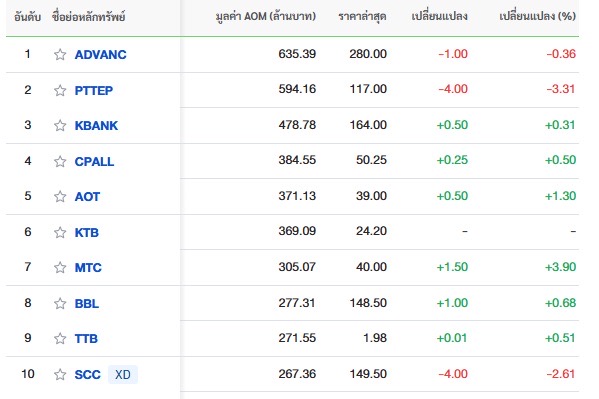The height and width of the screenshot is (399, 599).
Task: Open KBANK stock details
Action: (96, 125)
